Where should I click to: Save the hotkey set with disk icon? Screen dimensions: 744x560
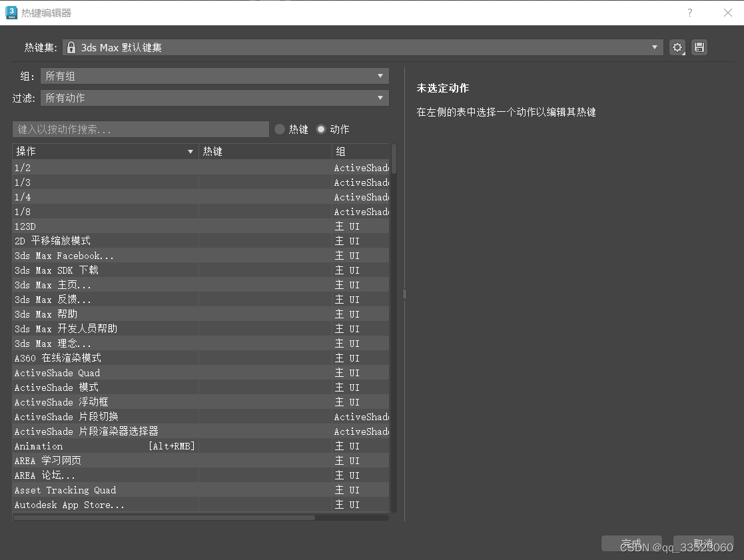coord(699,47)
